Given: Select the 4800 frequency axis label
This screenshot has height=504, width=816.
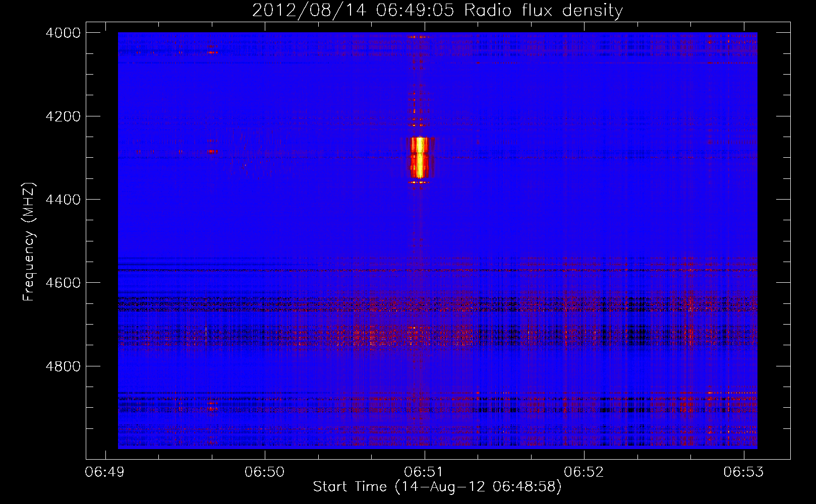Looking at the screenshot, I should click(x=63, y=366).
